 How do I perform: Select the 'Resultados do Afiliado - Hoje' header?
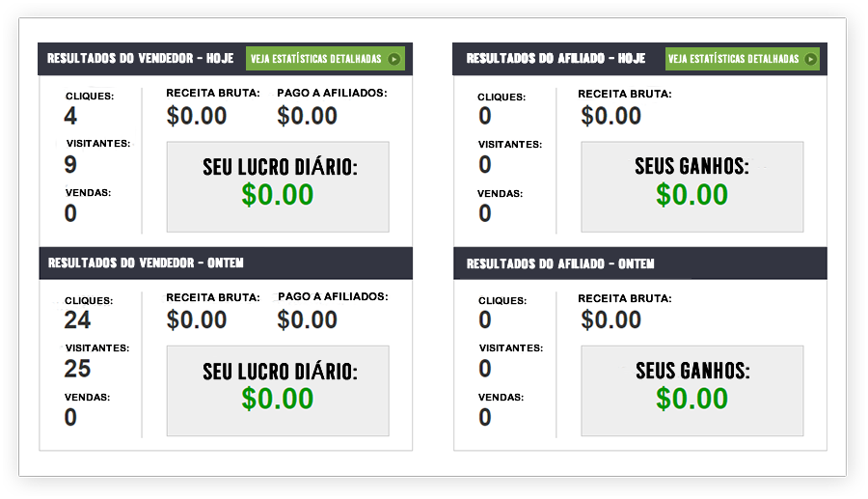556,59
